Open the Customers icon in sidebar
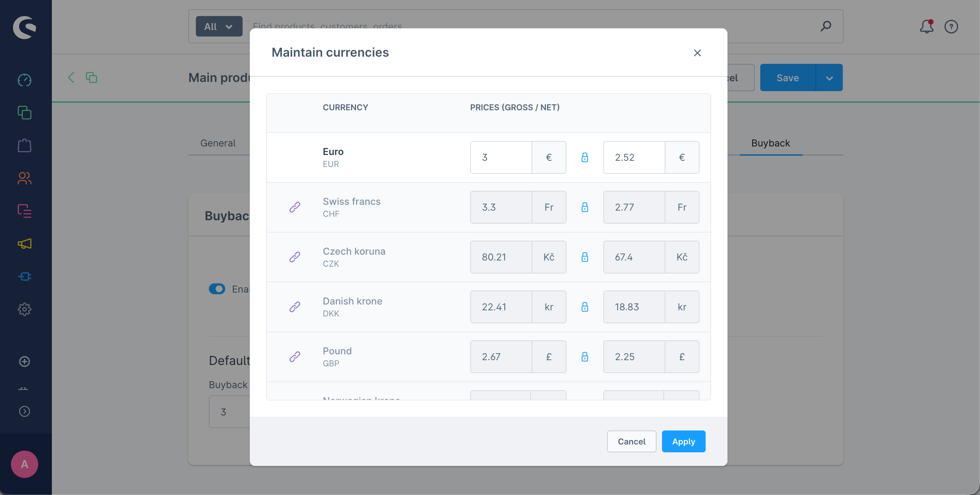This screenshot has height=495, width=980. pos(25,178)
